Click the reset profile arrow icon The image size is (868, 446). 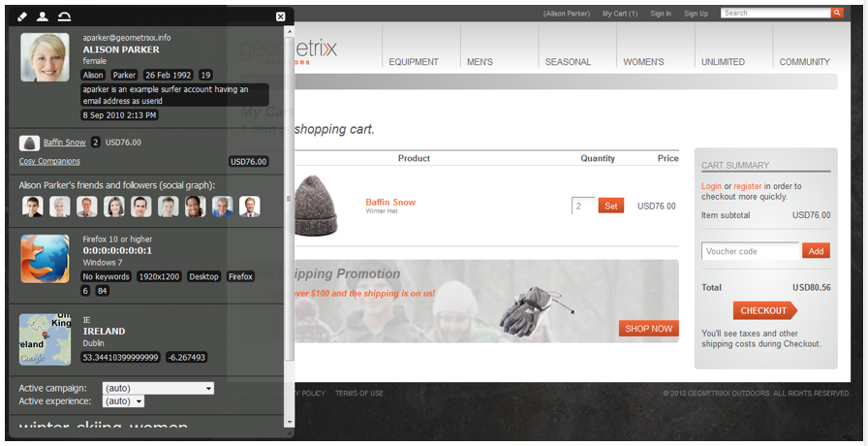click(x=64, y=16)
